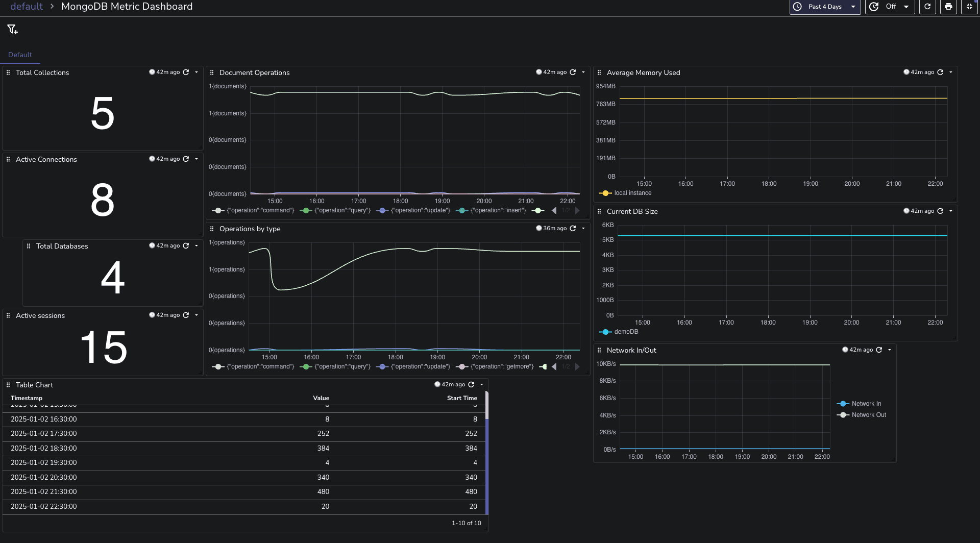Refresh the Operations by type panel
The width and height of the screenshot is (980, 543).
[x=573, y=229]
